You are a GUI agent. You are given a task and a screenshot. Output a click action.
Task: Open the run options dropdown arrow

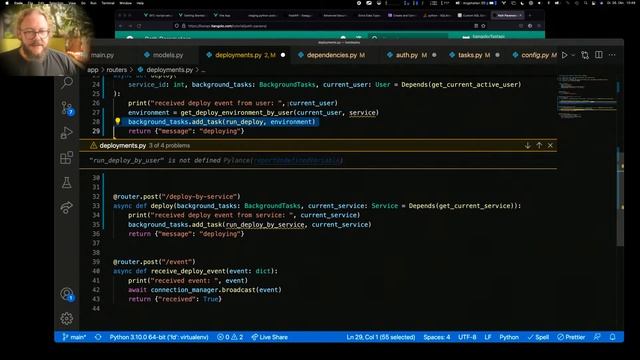tap(573, 55)
